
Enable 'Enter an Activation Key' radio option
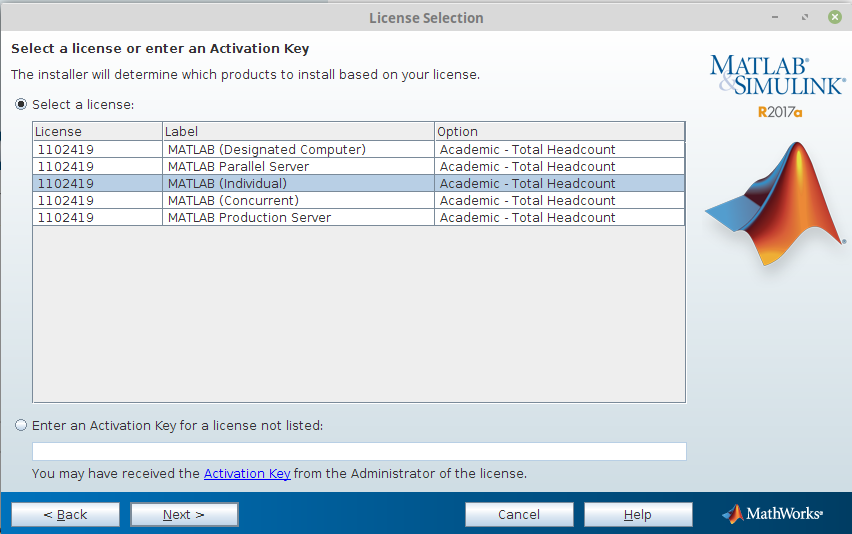21,425
